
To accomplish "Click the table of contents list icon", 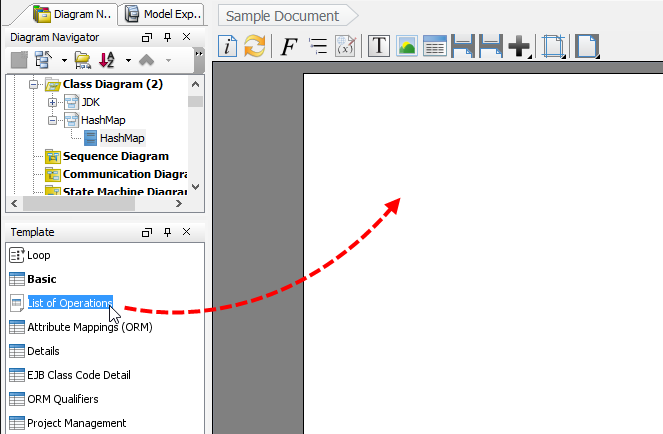I will click(x=318, y=46).
